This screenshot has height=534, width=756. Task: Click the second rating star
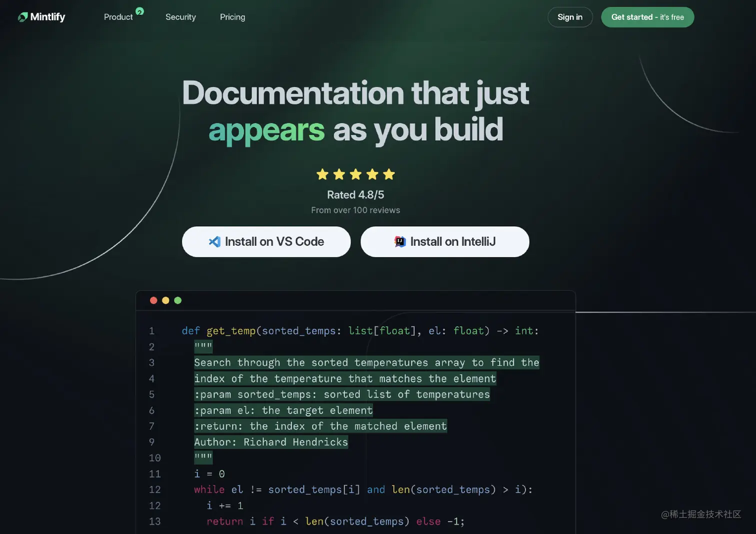tap(339, 174)
